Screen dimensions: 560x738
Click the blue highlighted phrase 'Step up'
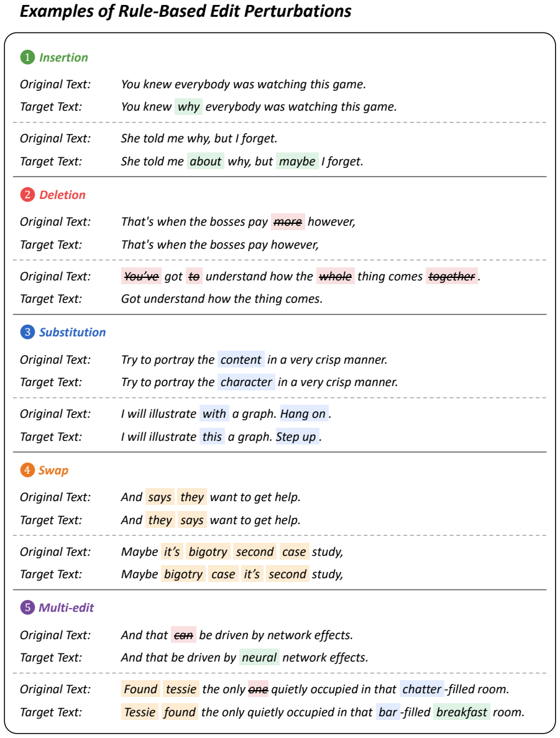click(296, 437)
